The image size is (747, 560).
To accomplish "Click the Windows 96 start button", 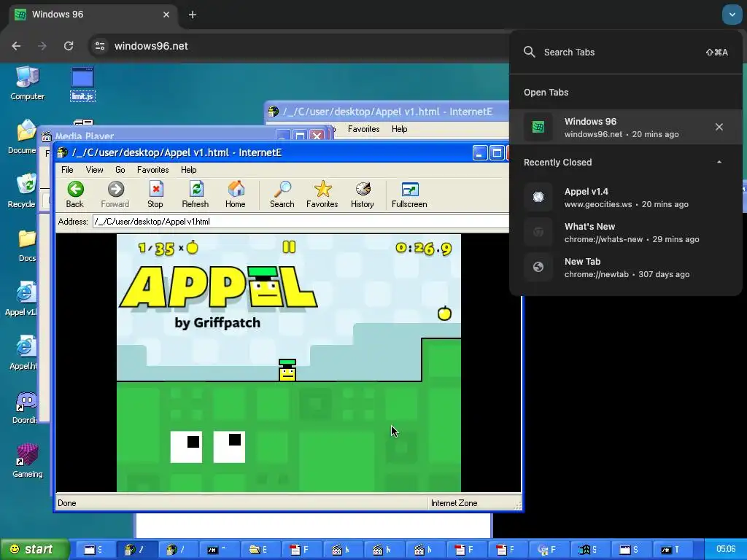I will pos(34,549).
